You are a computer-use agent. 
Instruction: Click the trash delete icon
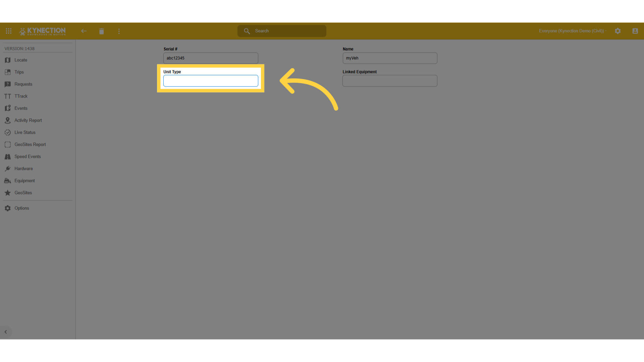click(x=102, y=31)
